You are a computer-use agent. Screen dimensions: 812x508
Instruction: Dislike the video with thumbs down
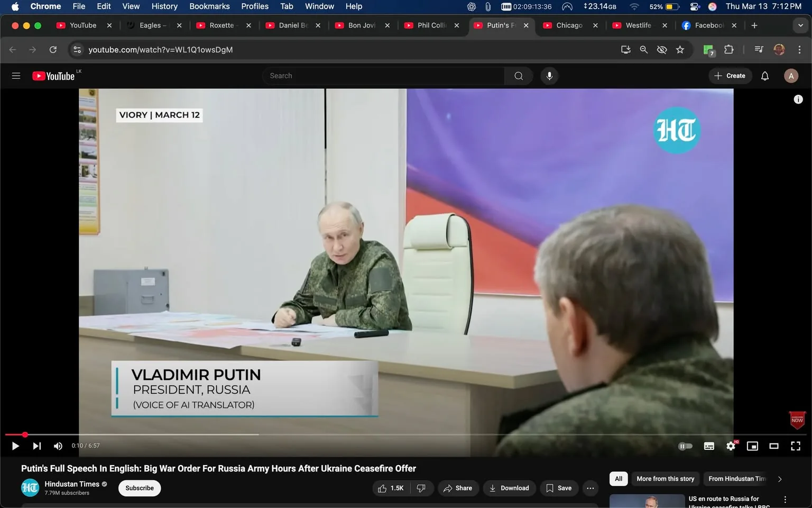(x=422, y=488)
